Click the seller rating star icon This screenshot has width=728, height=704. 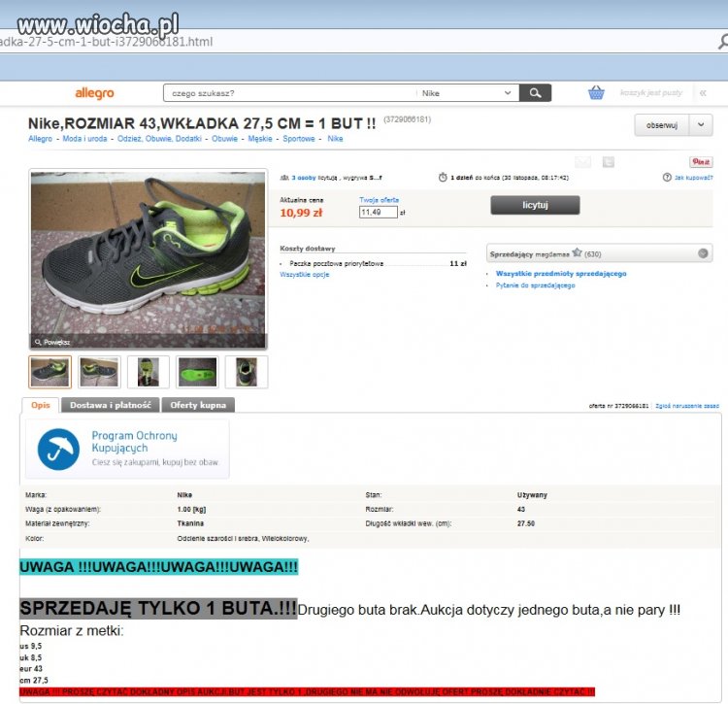click(x=577, y=252)
